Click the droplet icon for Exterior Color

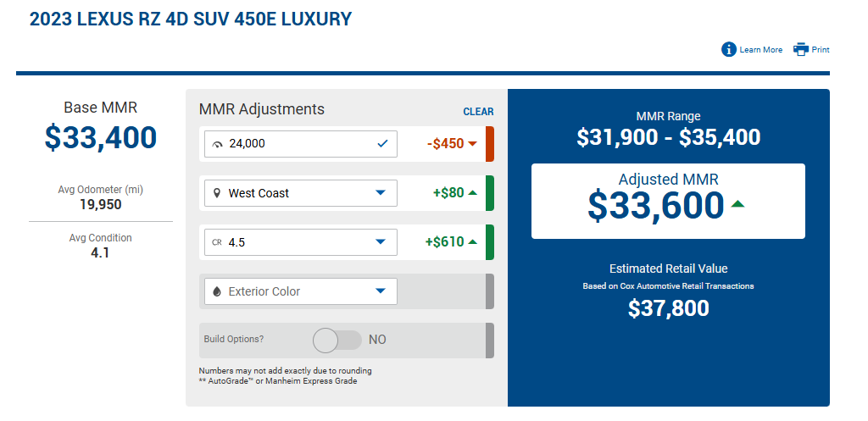pyautogui.click(x=217, y=291)
